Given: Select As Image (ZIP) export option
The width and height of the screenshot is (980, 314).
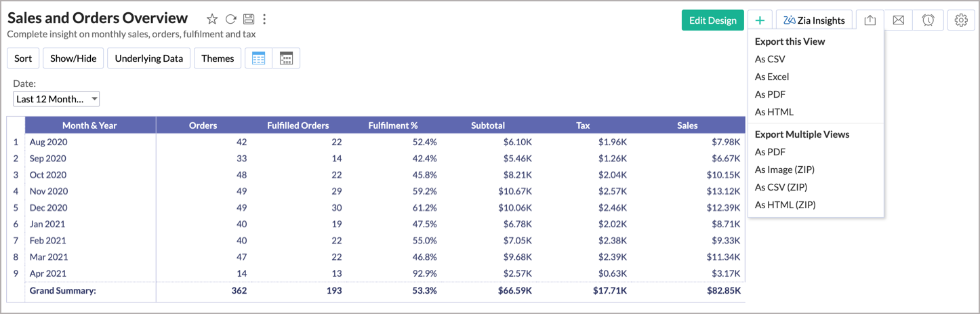Looking at the screenshot, I should pos(785,170).
